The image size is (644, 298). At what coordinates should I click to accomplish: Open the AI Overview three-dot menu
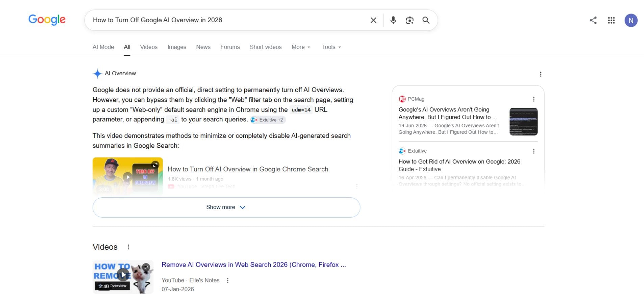541,74
